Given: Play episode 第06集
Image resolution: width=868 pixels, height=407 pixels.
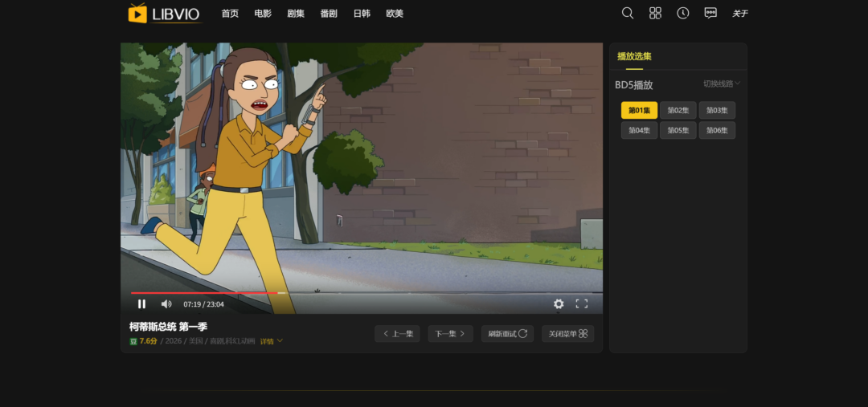Looking at the screenshot, I should (717, 131).
